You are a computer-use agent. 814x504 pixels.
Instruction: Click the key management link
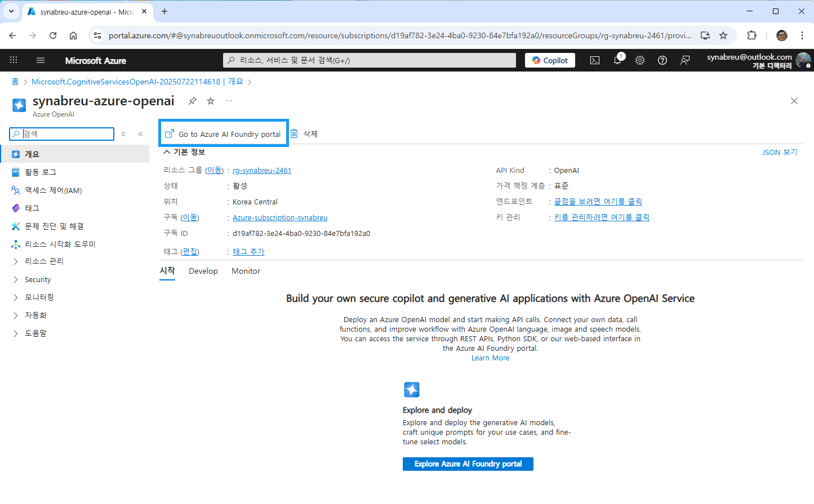(x=602, y=217)
